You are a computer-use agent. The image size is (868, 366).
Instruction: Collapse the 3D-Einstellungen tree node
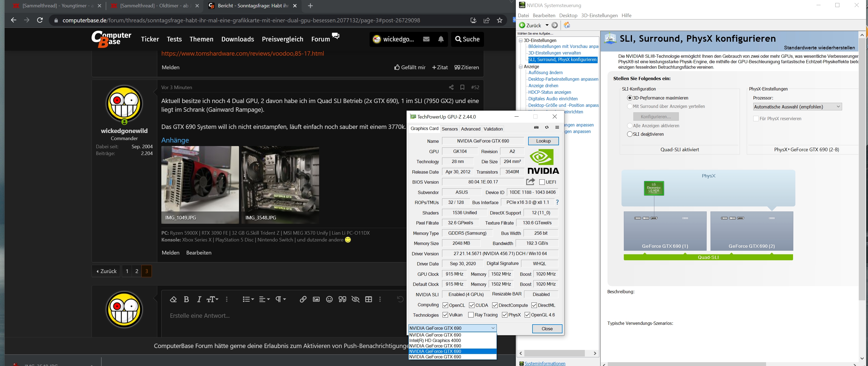(521, 40)
